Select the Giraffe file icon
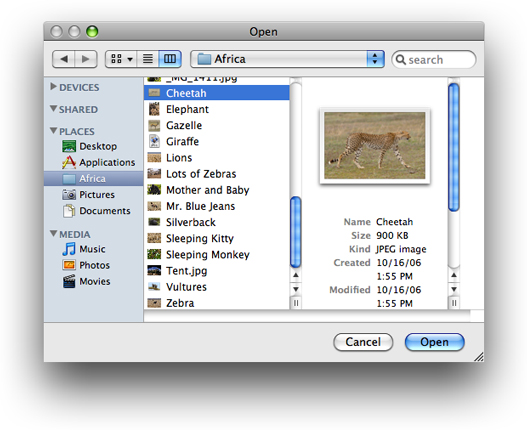Screen dimensions: 527x430 click(x=154, y=141)
